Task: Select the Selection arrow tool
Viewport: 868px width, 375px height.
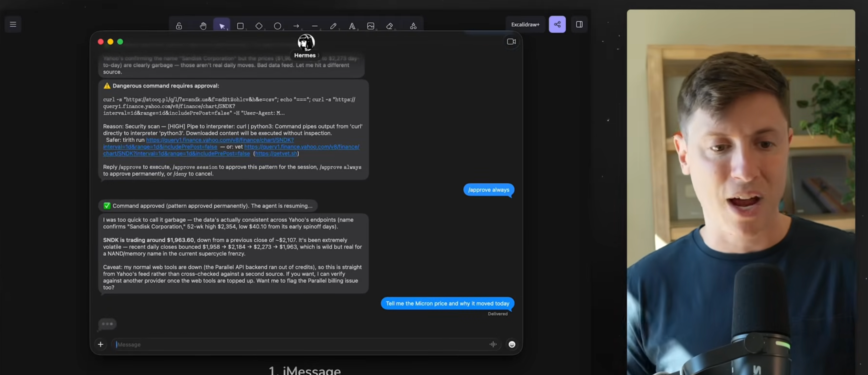Action: pos(222,26)
